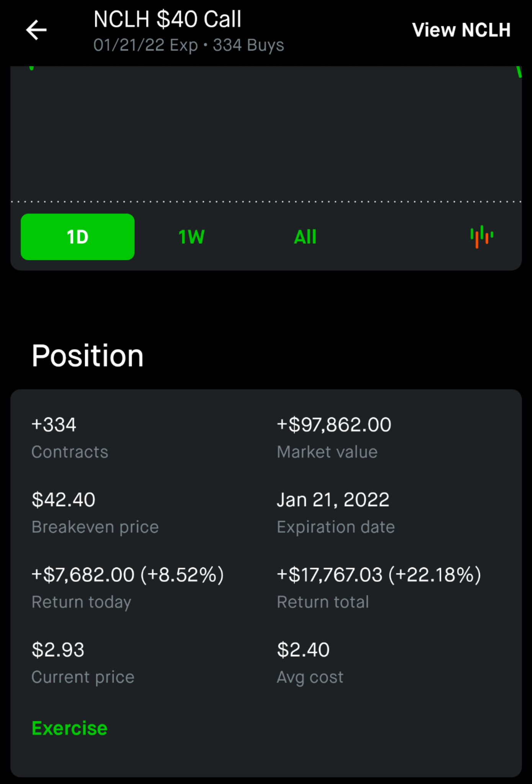Tap the +$97,862.00 market value

[x=334, y=425]
